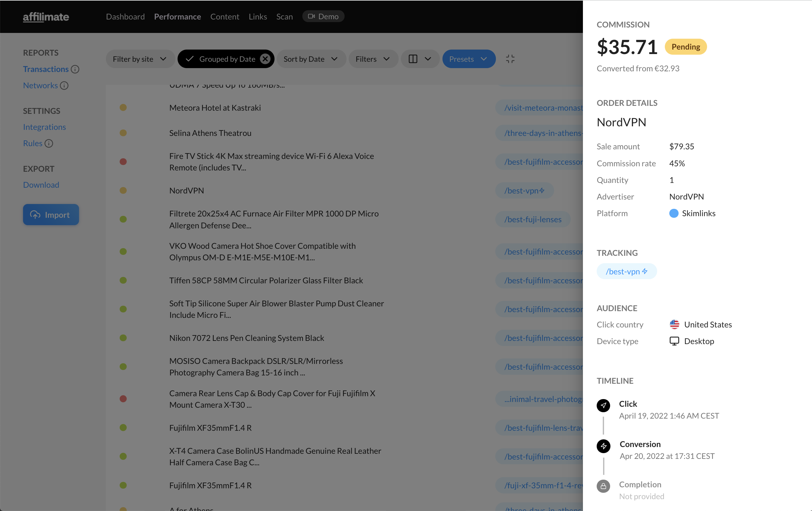The image size is (812, 511).
Task: Click the Conversion lightning bolt icon
Action: coord(603,446)
